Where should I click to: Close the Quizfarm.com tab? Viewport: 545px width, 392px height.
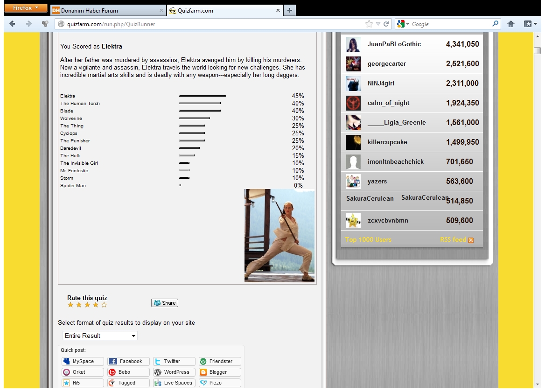(278, 10)
